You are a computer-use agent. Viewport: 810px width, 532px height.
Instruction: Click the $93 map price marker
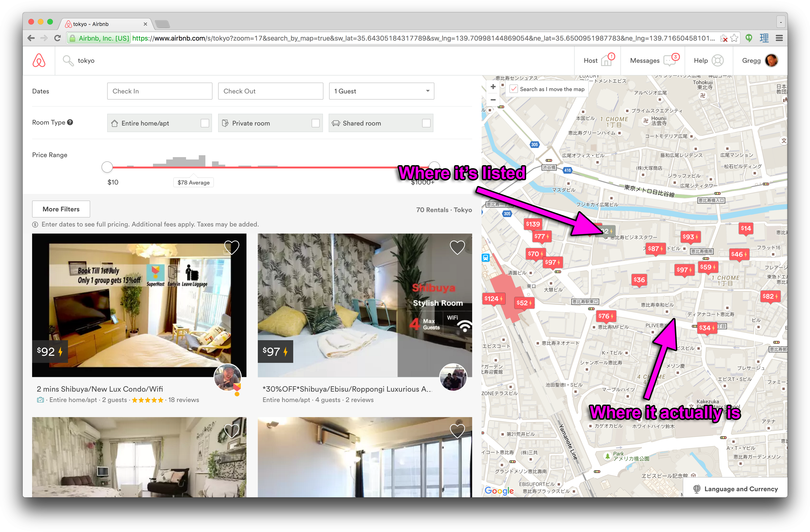[x=690, y=237]
